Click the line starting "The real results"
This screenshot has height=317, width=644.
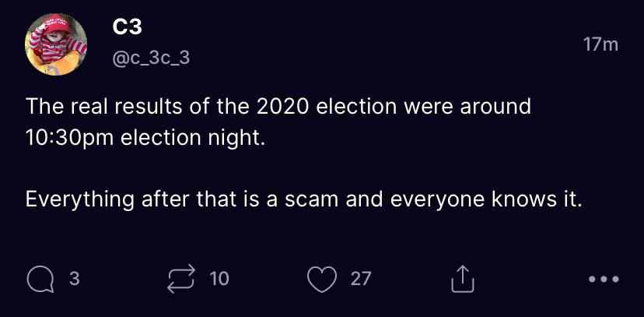click(278, 107)
